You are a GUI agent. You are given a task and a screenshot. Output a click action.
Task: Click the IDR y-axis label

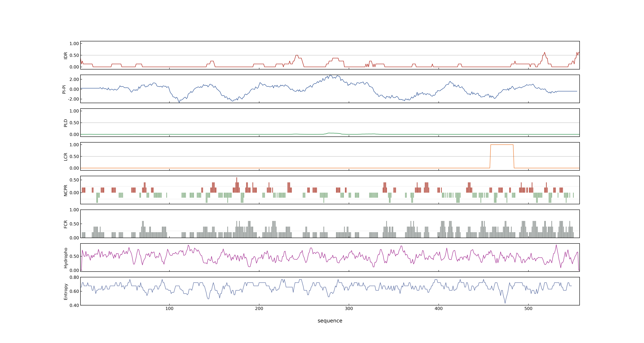click(x=66, y=55)
